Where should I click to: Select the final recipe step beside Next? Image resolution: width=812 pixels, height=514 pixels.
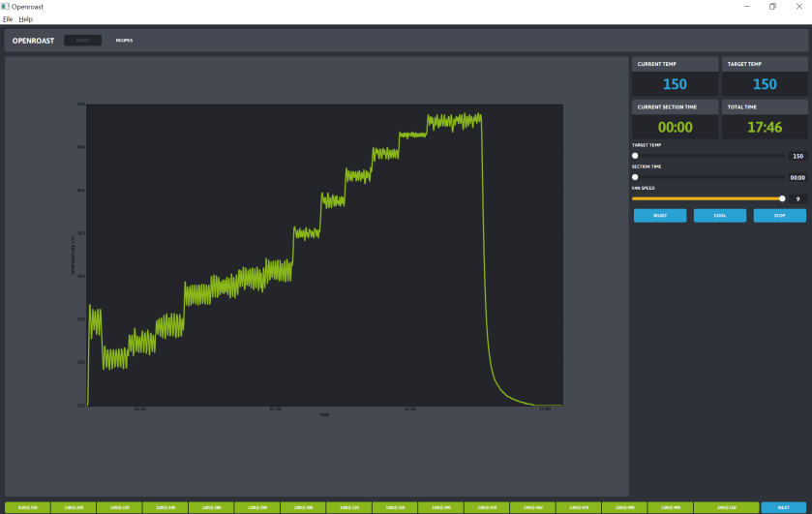point(728,507)
